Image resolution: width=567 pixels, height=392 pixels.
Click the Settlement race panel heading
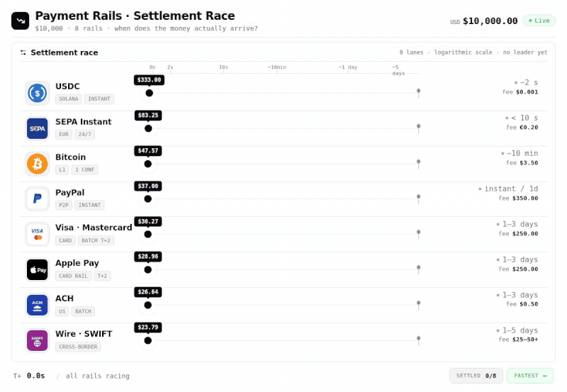[x=64, y=52]
